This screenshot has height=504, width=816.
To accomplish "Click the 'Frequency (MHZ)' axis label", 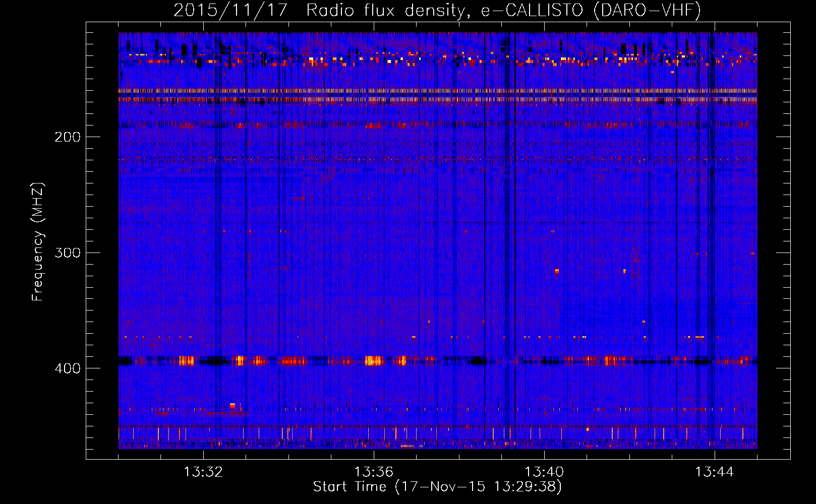I will tap(38, 242).
